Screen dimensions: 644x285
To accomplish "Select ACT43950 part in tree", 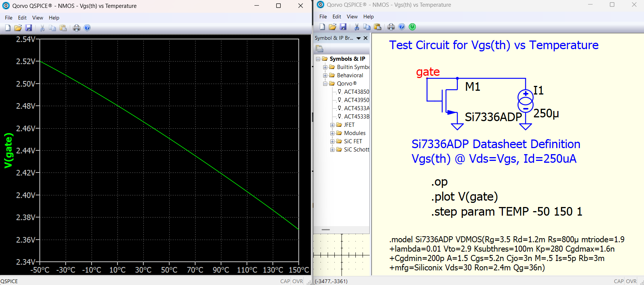I will (356, 100).
